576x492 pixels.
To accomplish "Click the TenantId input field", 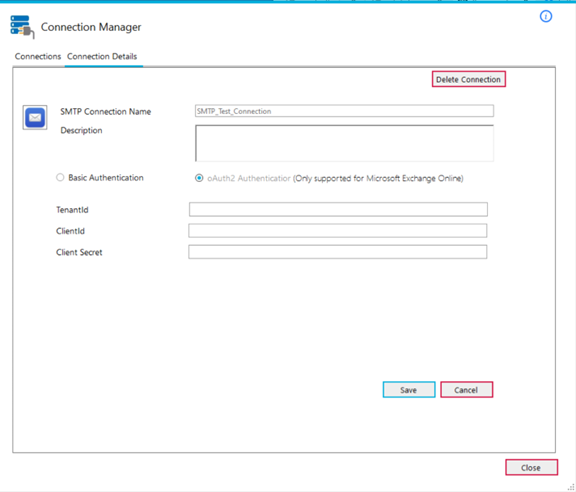I will [x=338, y=209].
